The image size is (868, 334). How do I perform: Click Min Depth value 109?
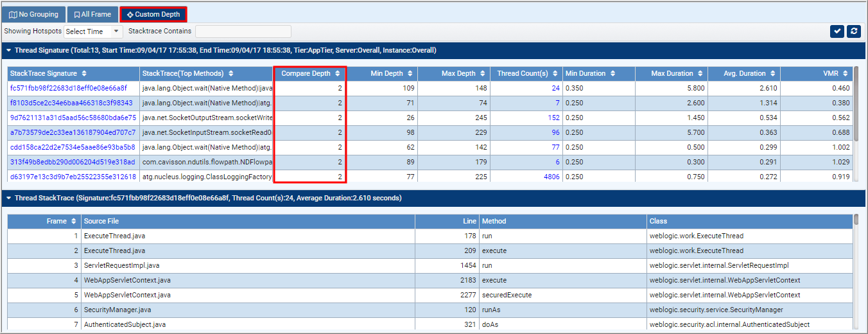point(408,88)
